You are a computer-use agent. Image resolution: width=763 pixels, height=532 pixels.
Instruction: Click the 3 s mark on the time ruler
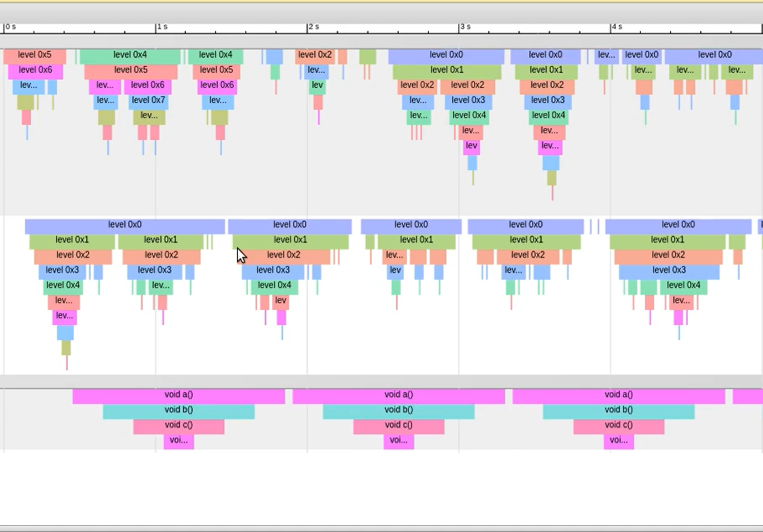click(x=460, y=28)
